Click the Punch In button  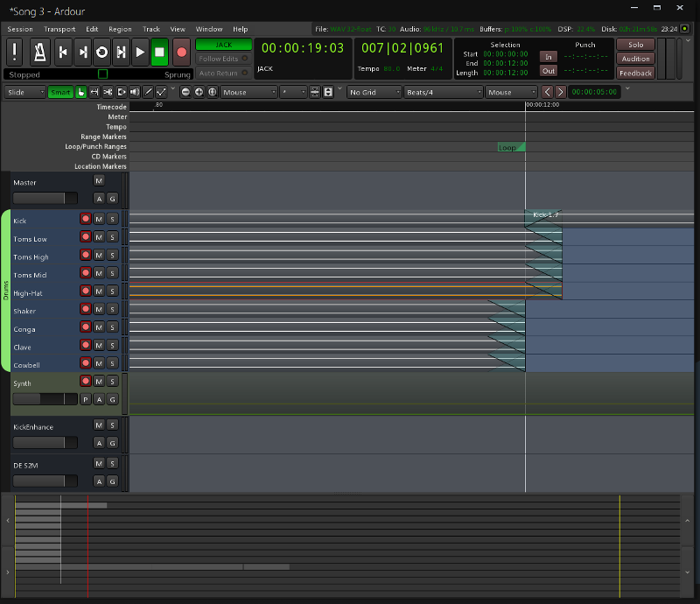[549, 57]
